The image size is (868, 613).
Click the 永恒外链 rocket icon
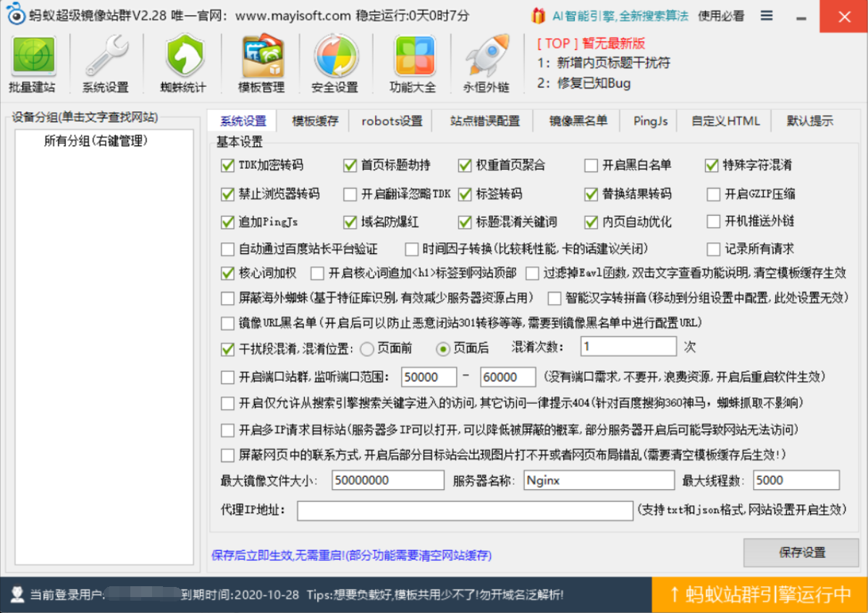point(486,58)
